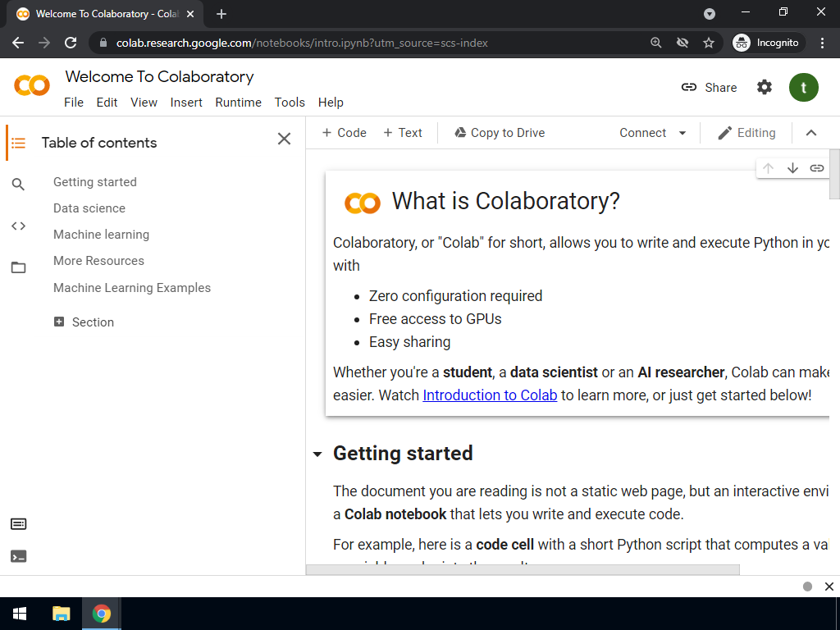
Task: Go to More Resources in contents
Action: tap(98, 261)
